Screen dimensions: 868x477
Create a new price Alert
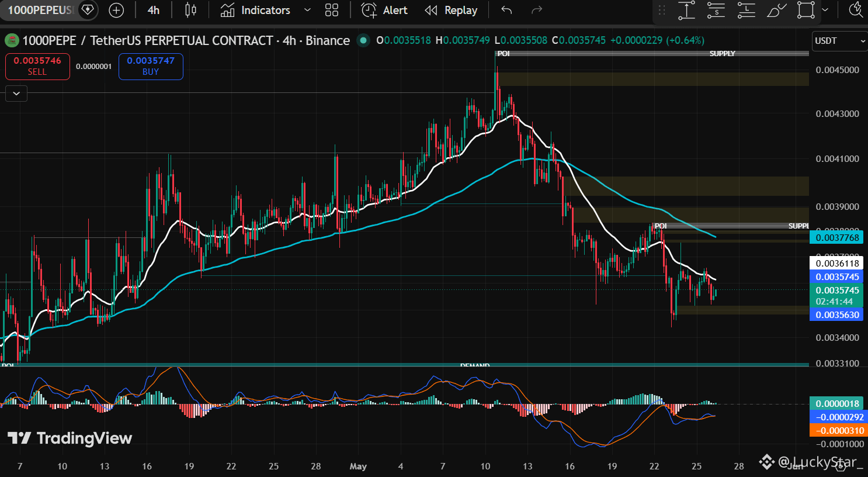click(x=384, y=10)
